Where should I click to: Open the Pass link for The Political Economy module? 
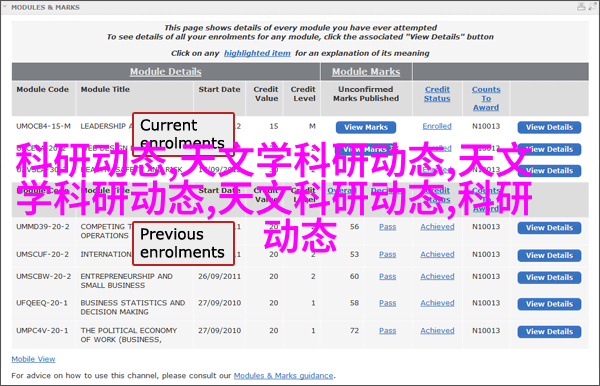388,331
